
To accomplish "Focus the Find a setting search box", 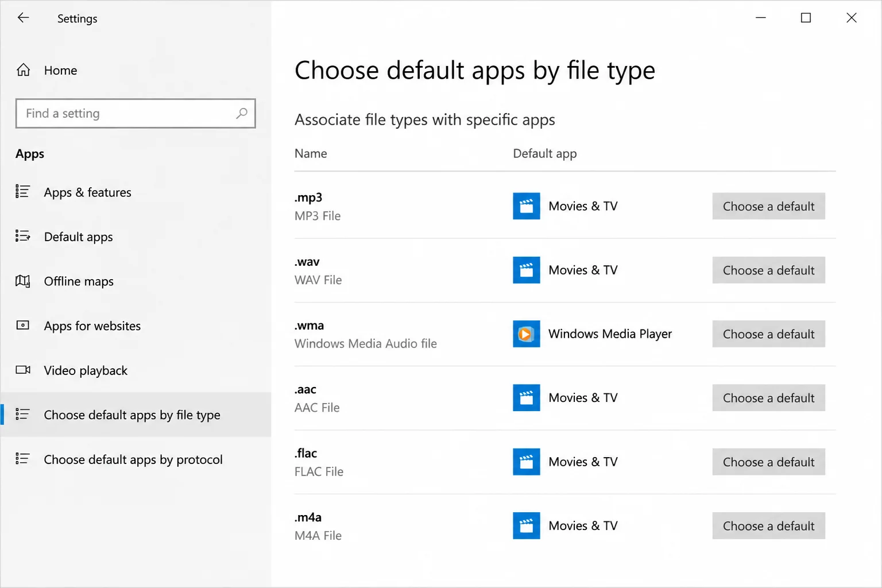I will coord(136,113).
